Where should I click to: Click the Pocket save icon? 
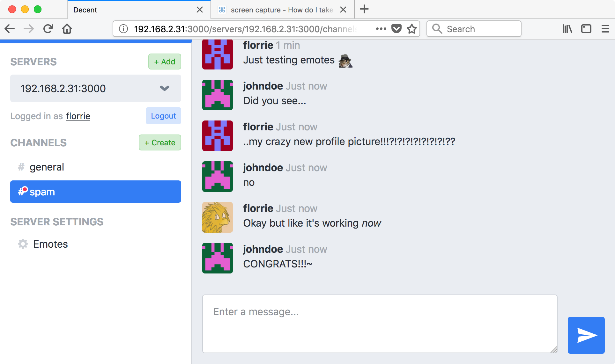click(x=396, y=29)
